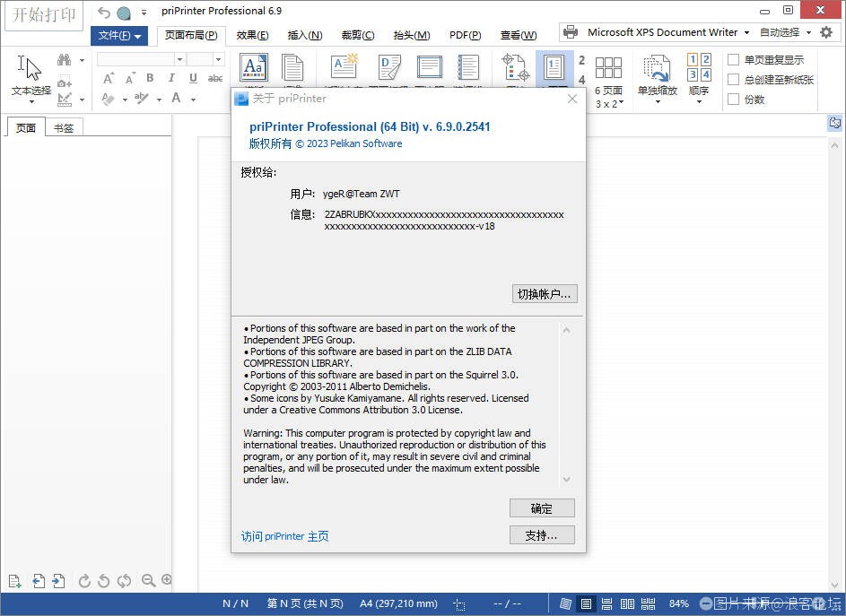Toggle bold text formatting
The width and height of the screenshot is (846, 616).
(150, 78)
